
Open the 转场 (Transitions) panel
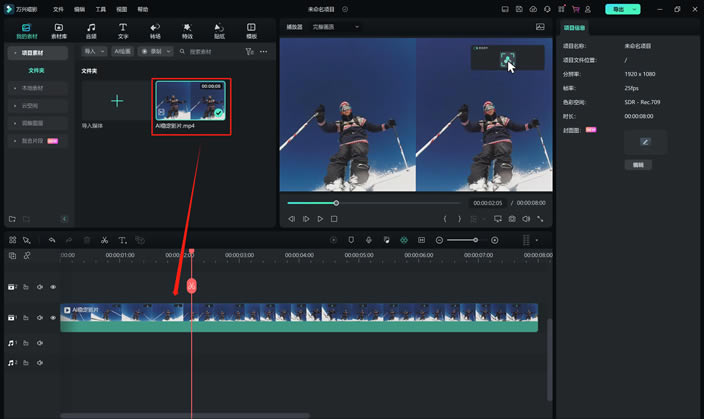[x=155, y=30]
